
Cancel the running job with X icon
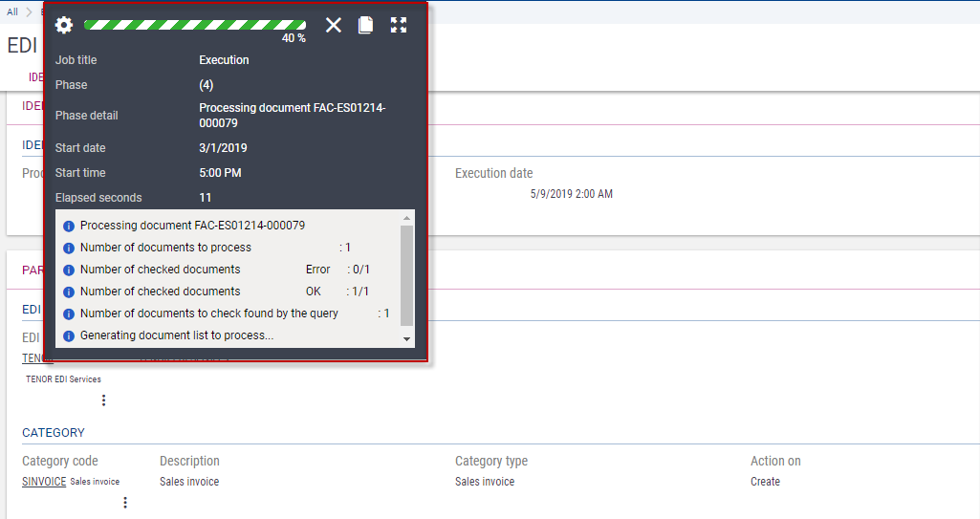(x=333, y=26)
